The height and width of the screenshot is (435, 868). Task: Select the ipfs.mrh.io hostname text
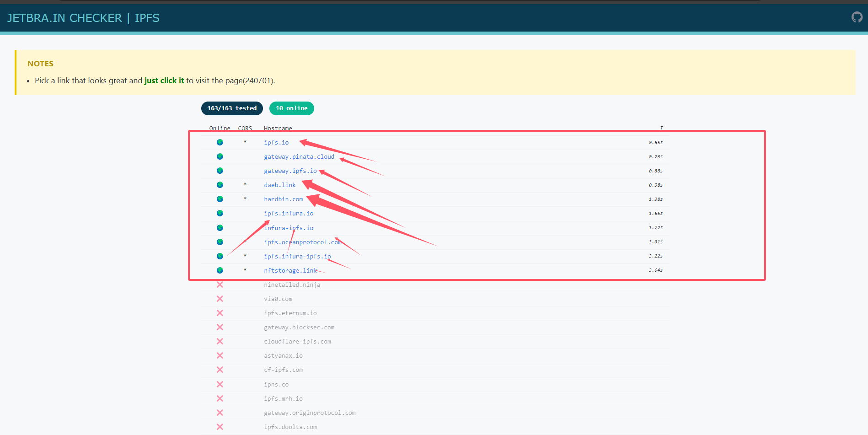click(x=284, y=398)
